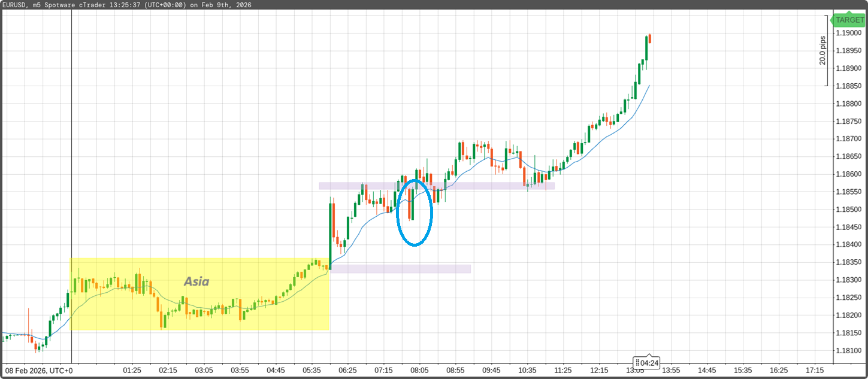Click the 05:35 time axis label
This screenshot has width=868, height=379.
pos(311,370)
